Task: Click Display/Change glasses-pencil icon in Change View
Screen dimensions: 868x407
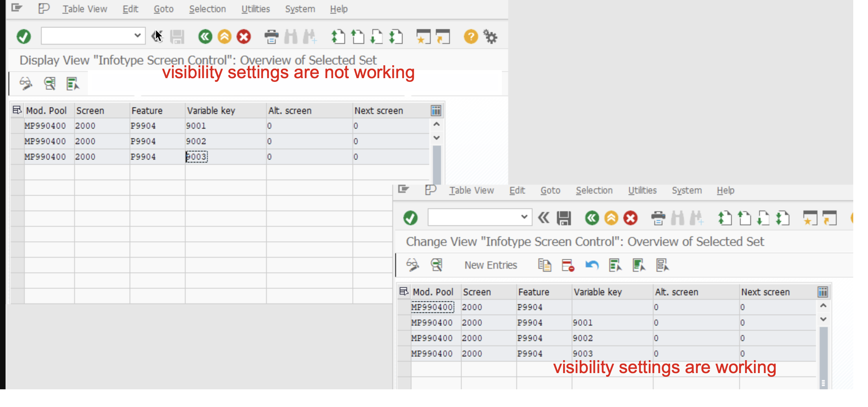Action: click(x=413, y=265)
